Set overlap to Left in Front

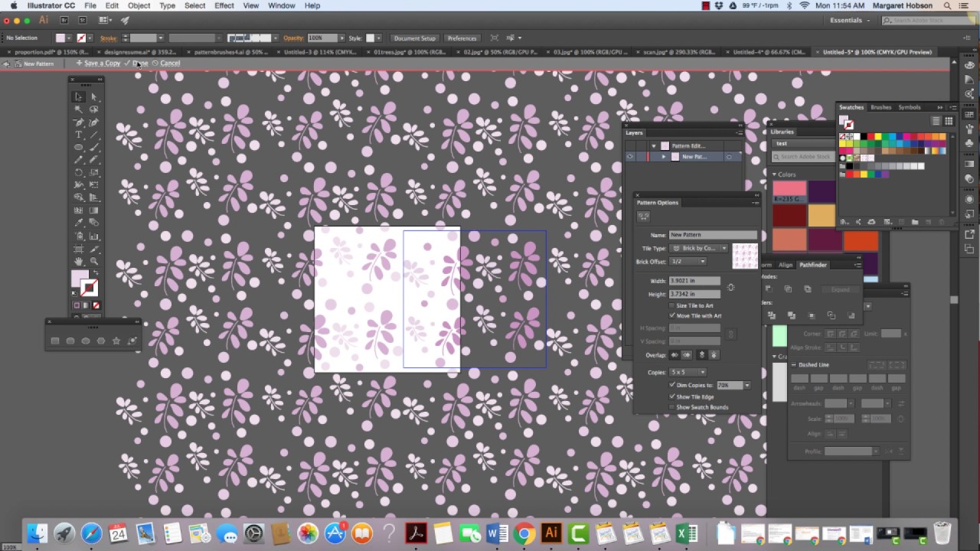tap(675, 355)
